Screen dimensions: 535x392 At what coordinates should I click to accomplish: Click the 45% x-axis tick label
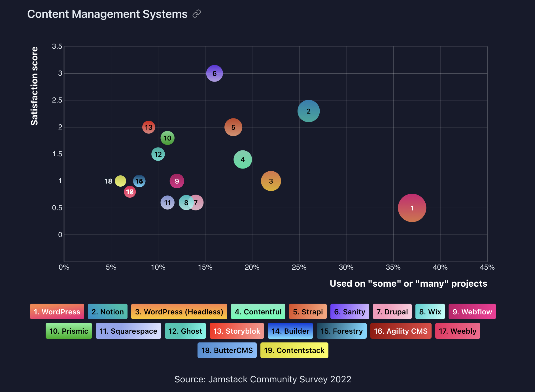(487, 267)
